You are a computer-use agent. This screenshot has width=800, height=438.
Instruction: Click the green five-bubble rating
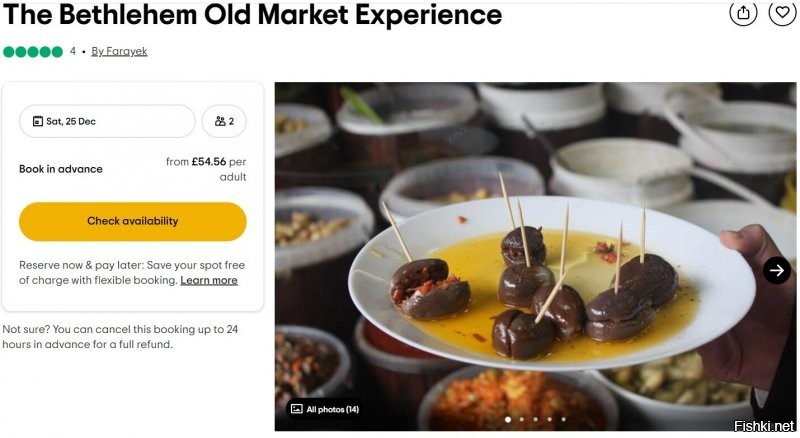tap(33, 52)
